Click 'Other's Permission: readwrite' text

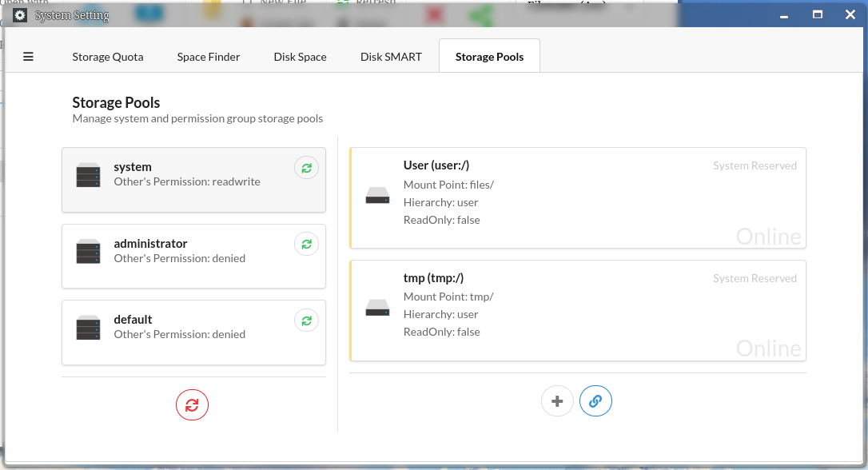[x=187, y=181]
